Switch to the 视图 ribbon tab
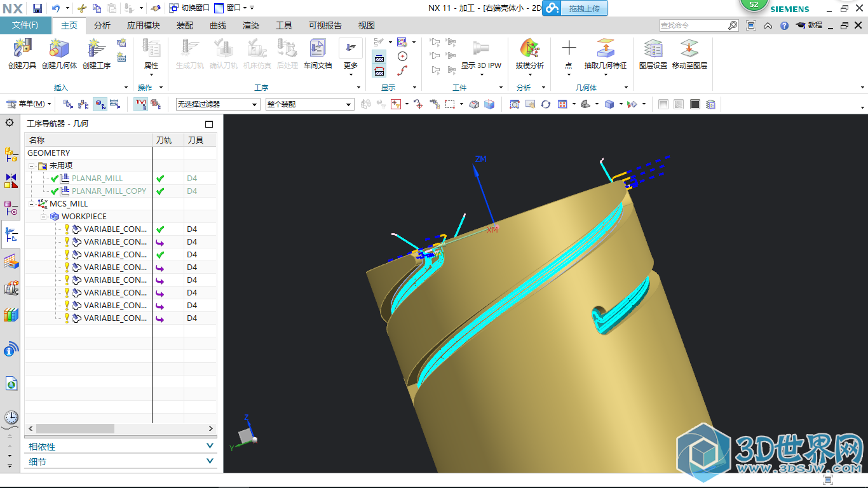This screenshot has height=488, width=868. pyautogui.click(x=367, y=25)
